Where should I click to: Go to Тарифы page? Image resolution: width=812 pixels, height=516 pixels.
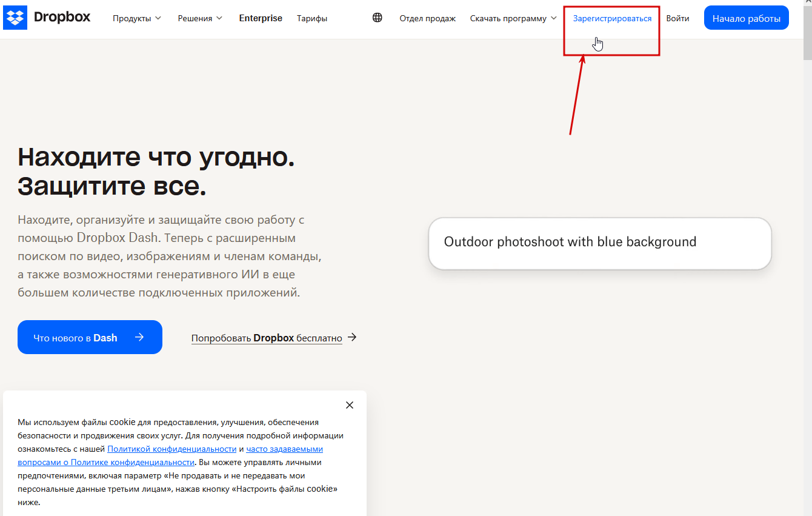tap(312, 18)
